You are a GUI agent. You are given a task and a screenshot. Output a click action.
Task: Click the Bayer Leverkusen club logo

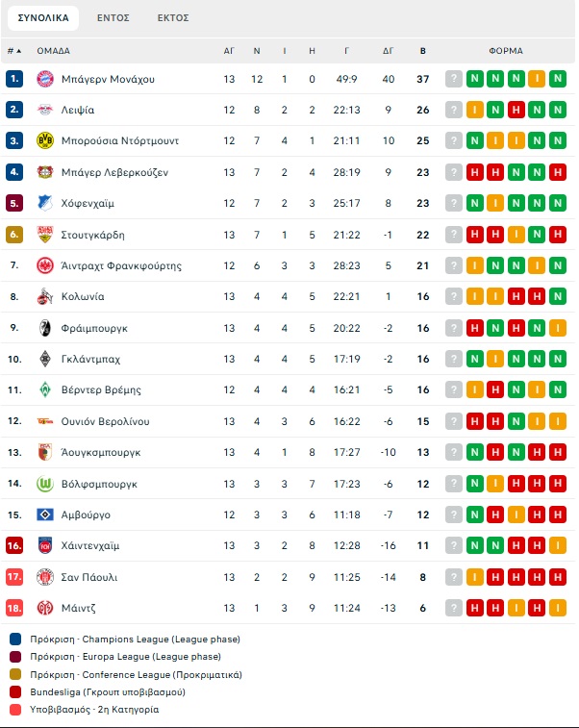click(x=45, y=172)
